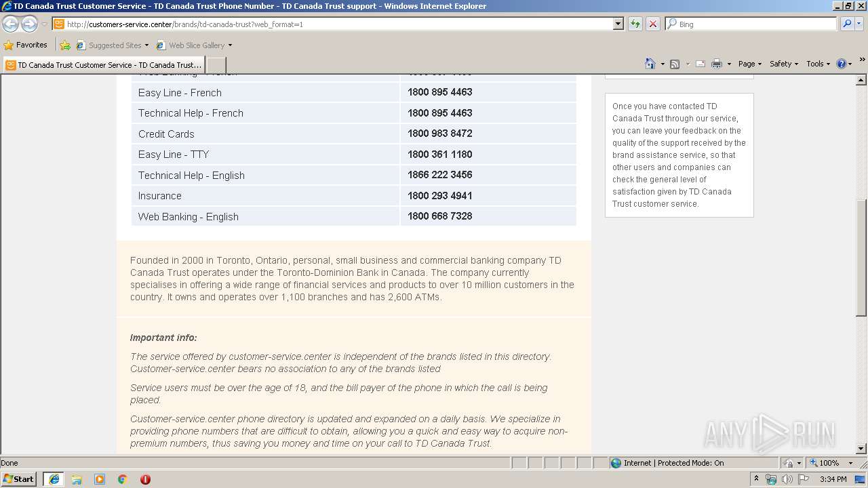Click the Technical Help - French number

[x=440, y=113]
